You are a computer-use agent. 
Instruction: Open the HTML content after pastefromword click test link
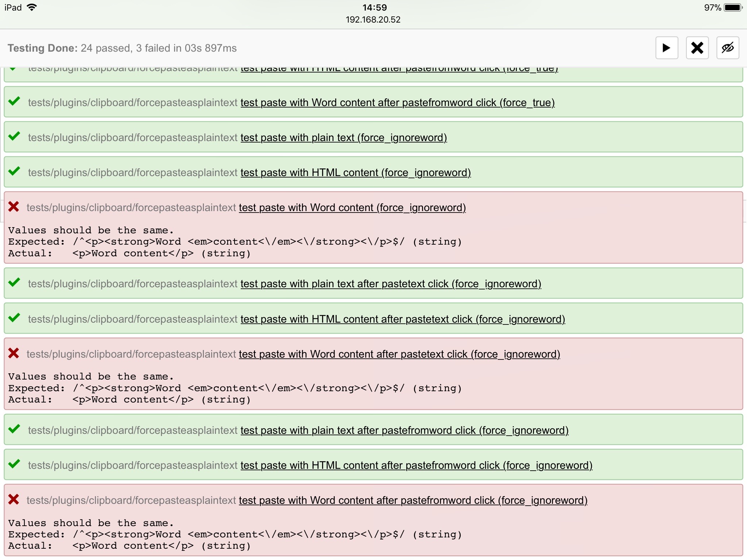click(x=416, y=465)
